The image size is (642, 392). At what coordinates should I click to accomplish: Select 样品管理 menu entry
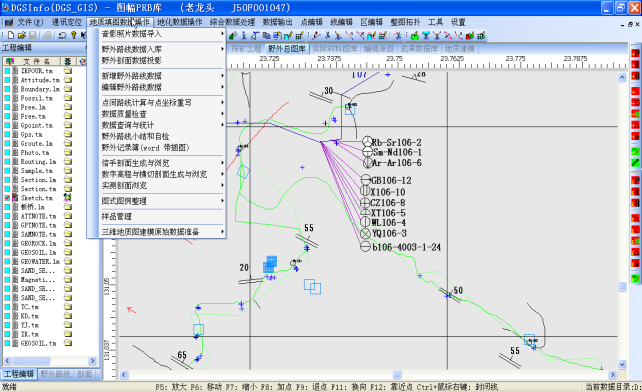[x=117, y=216]
